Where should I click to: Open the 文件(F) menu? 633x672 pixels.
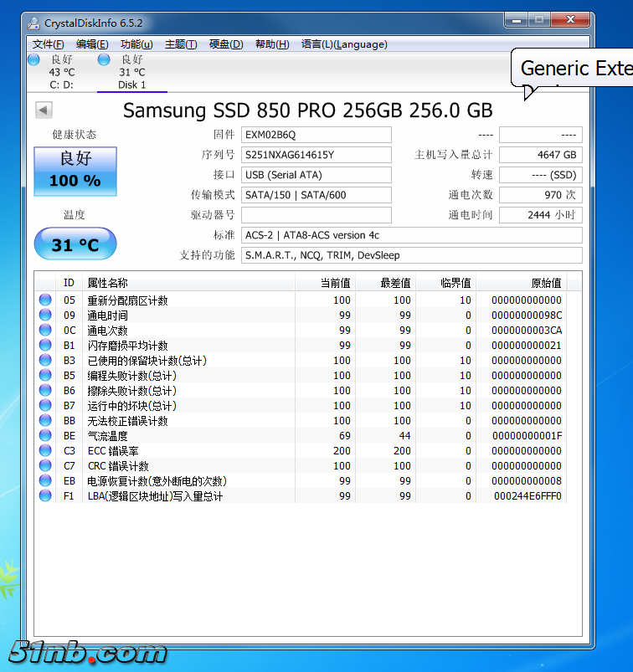pyautogui.click(x=48, y=44)
